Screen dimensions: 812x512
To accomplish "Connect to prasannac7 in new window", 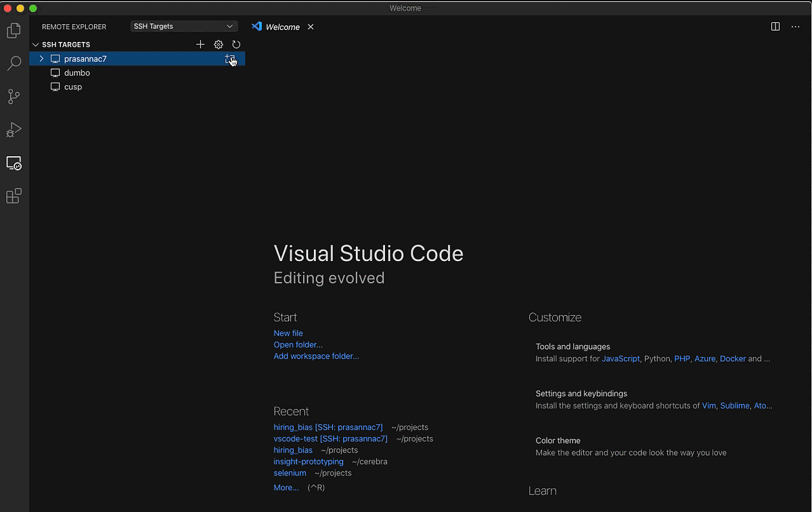I will [x=230, y=59].
